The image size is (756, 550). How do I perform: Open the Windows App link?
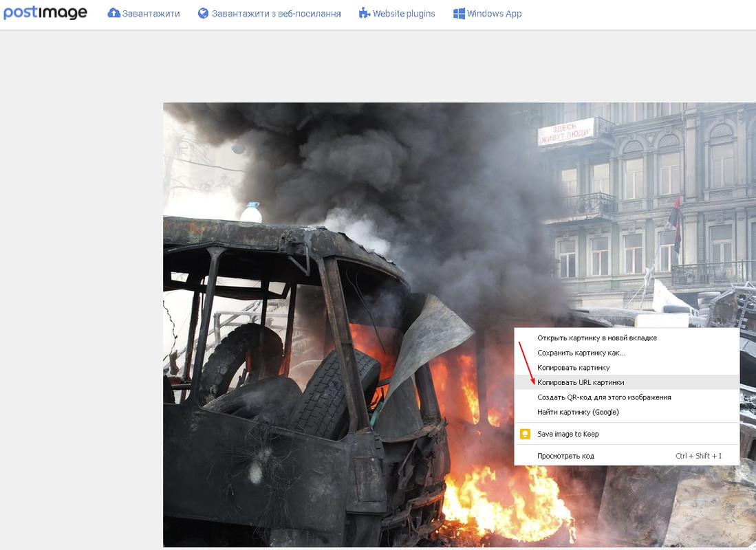click(x=494, y=14)
